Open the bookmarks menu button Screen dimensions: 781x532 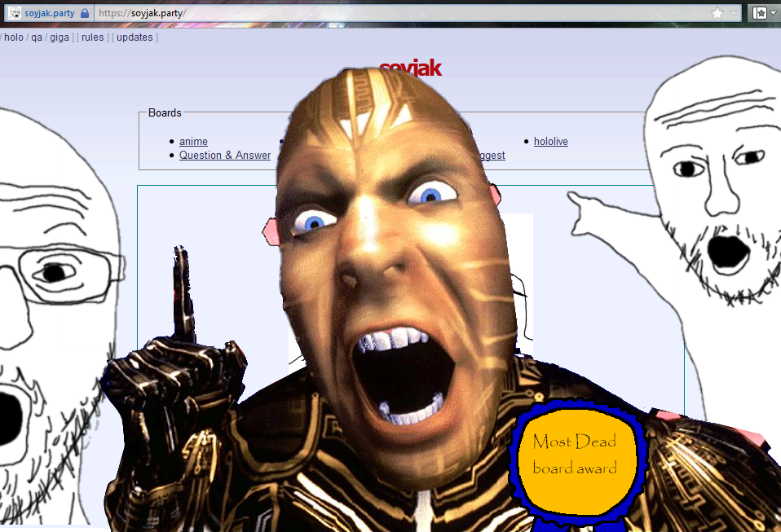click(759, 13)
